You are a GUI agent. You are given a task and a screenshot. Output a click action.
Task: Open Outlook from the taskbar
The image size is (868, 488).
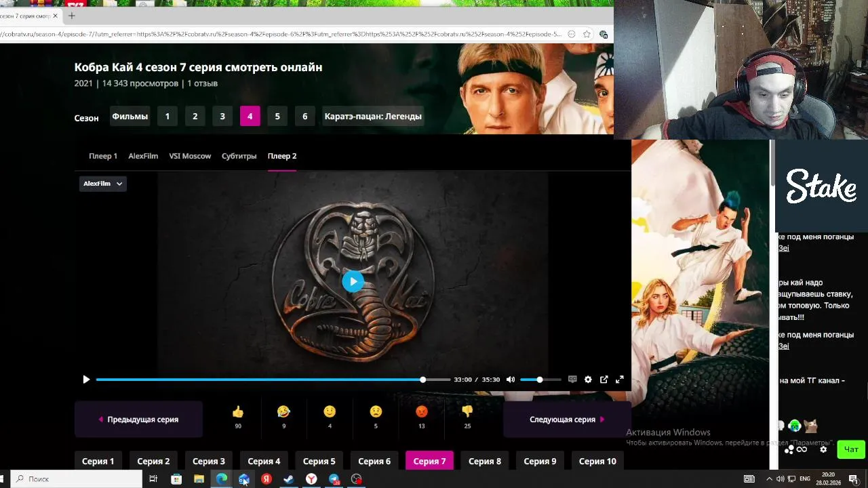point(244,479)
